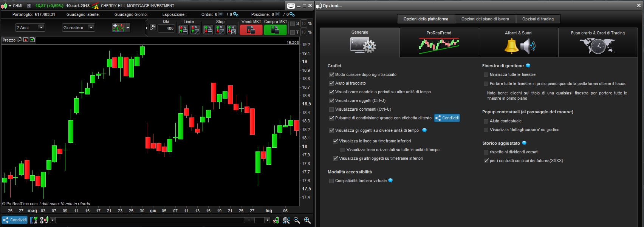
Task: Click the chain link candle icon at chart bottom
Action: click(44, 220)
